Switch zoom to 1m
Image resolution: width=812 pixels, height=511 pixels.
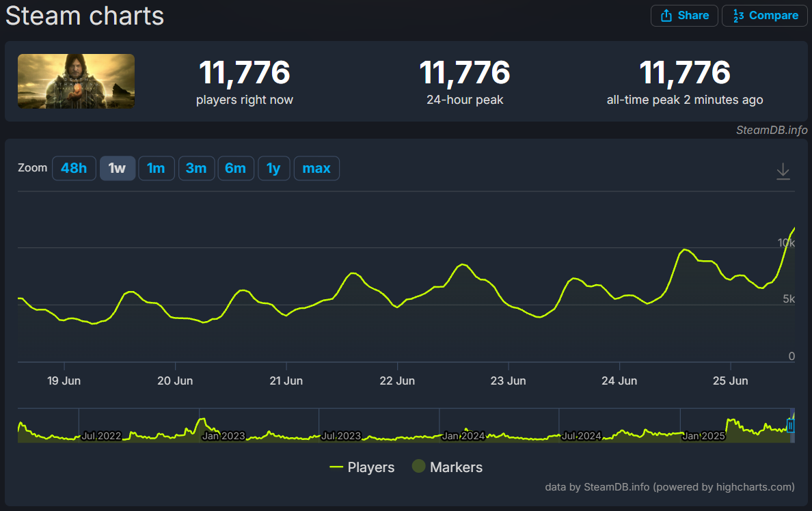tap(156, 168)
